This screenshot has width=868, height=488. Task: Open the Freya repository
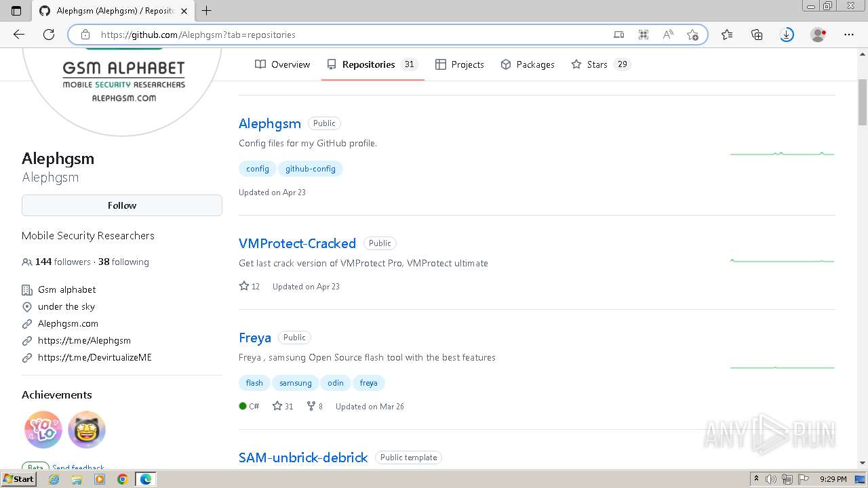click(255, 338)
